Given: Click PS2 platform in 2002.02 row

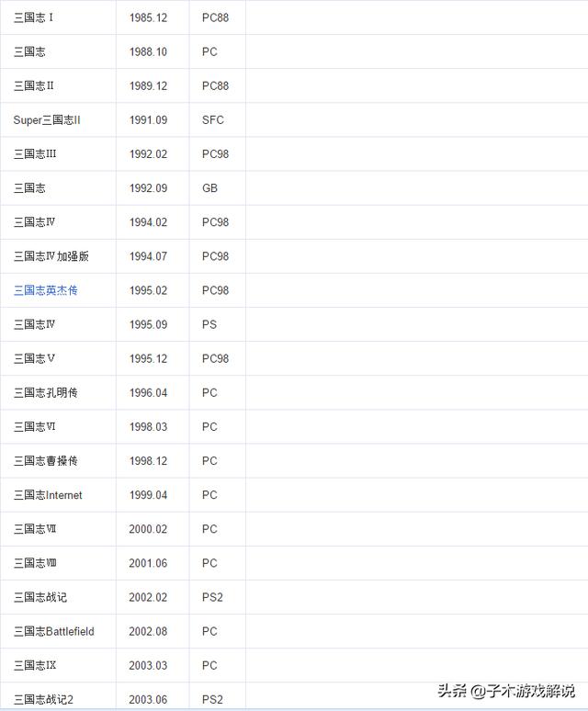Looking at the screenshot, I should (x=212, y=597).
